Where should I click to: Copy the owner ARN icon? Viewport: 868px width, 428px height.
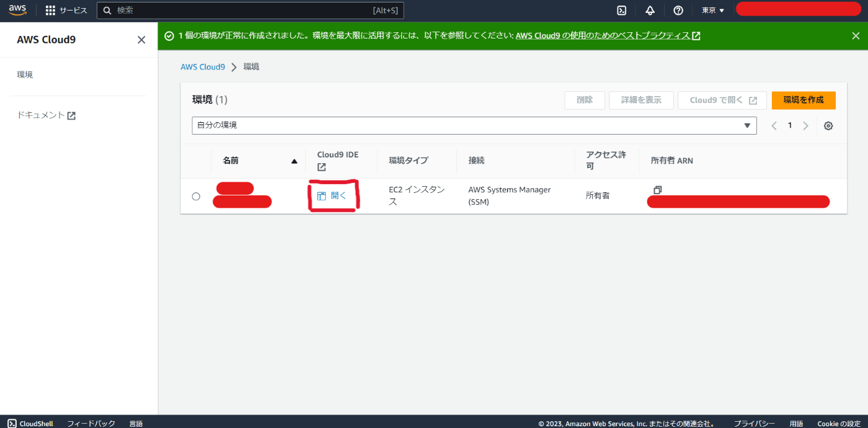point(657,190)
